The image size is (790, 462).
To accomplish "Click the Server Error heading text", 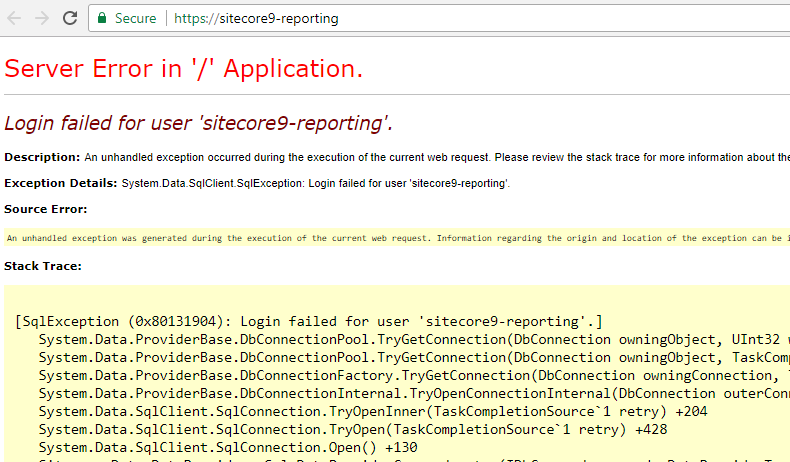I will (183, 69).
